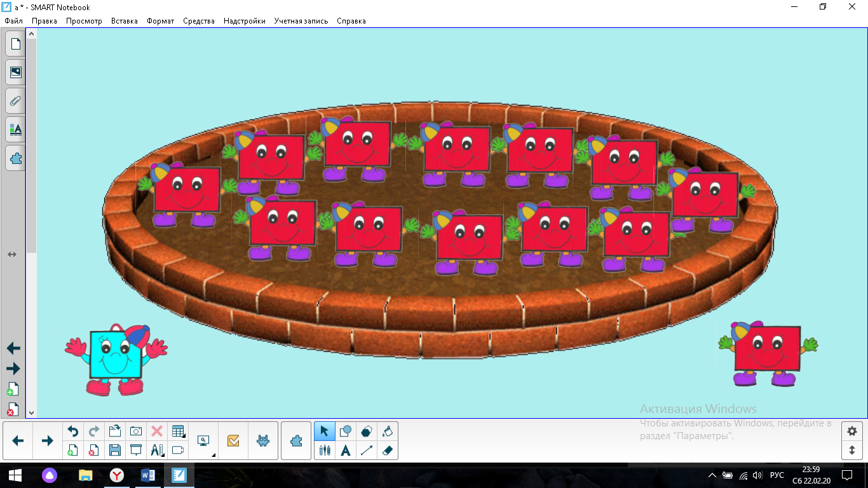Image resolution: width=868 pixels, height=488 pixels.
Task: Open the Вставка menu
Action: [124, 21]
